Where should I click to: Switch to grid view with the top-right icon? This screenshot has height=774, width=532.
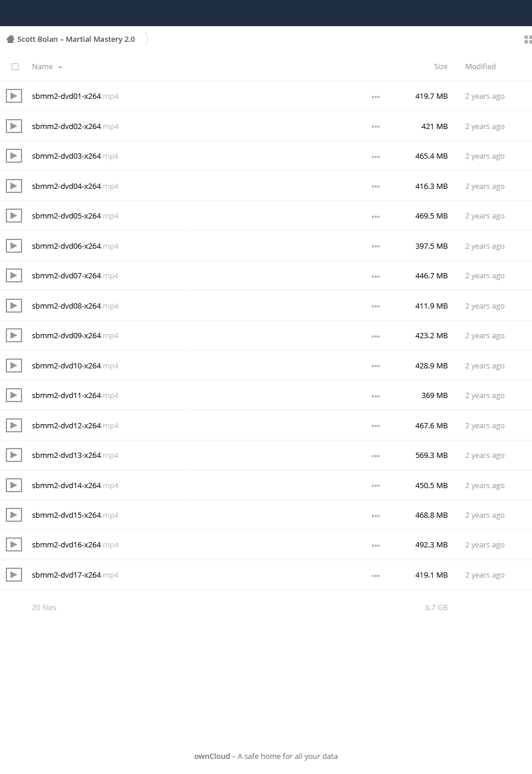point(527,40)
